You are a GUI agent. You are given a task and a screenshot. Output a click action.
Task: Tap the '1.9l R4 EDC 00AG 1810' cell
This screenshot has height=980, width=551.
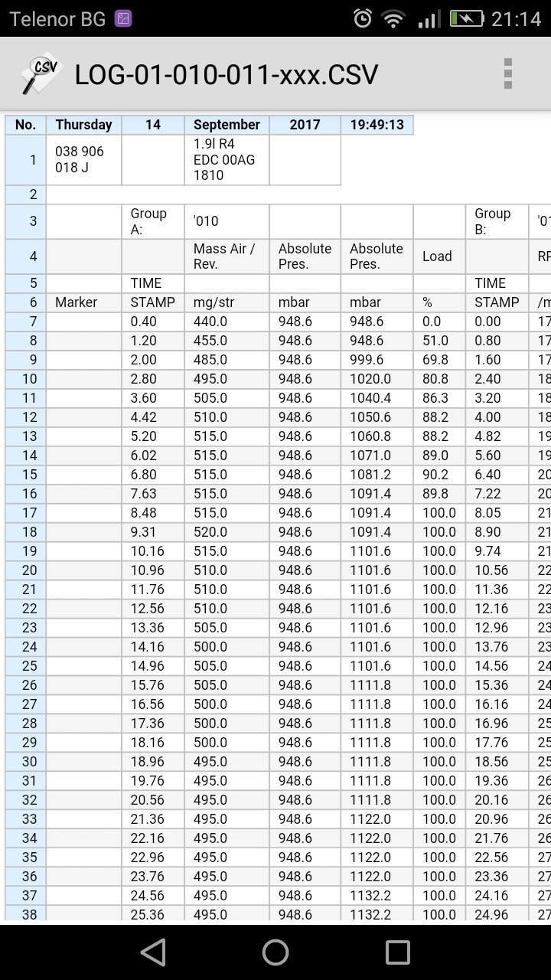pos(227,160)
